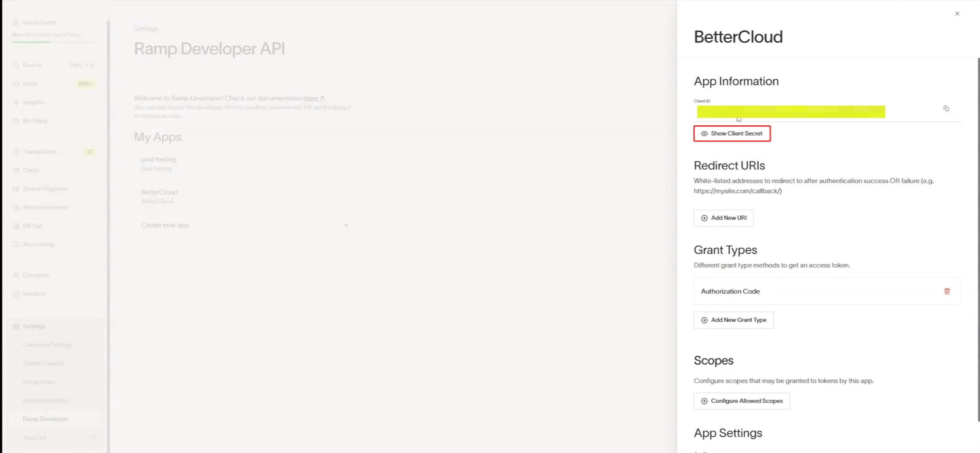Open the Inbox with 999+ notifications
This screenshot has width=980, height=453.
tap(30, 83)
